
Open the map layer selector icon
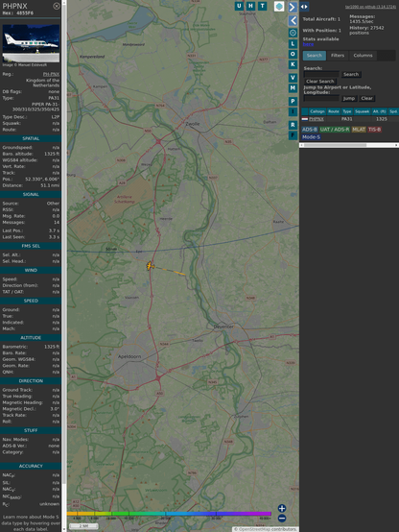coord(279,6)
